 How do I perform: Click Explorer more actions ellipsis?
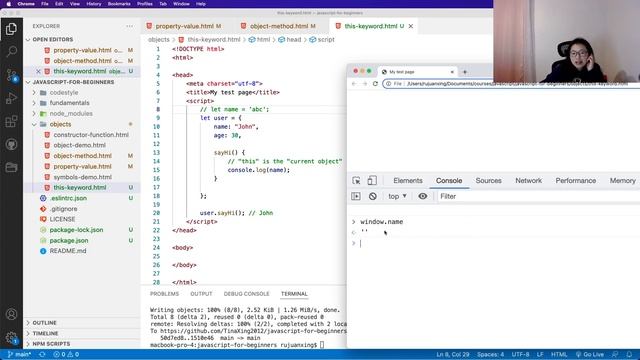click(129, 26)
